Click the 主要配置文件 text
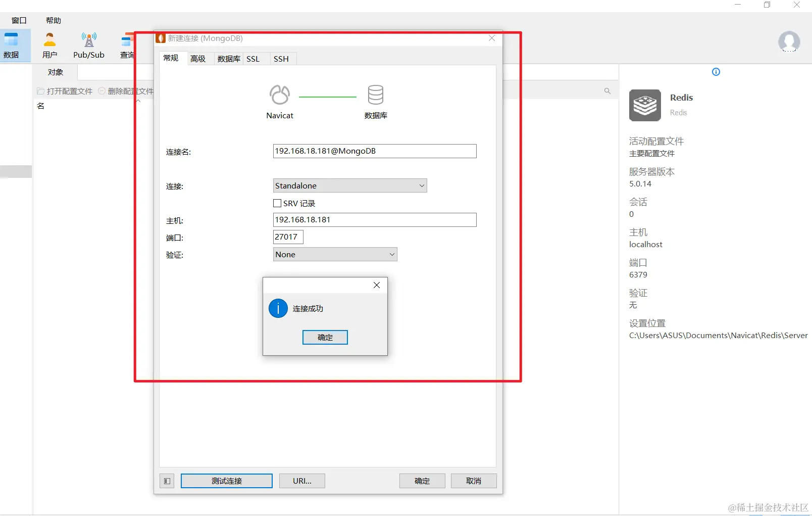Screen dimensions: 812x516 point(652,154)
